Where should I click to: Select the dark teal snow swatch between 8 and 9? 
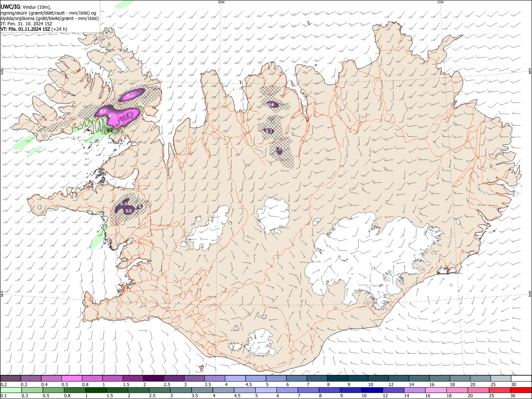pyautogui.click(x=337, y=379)
